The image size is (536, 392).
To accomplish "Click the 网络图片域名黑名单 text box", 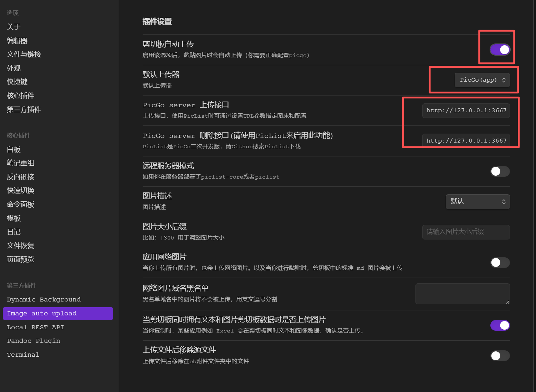I will 462,294.
